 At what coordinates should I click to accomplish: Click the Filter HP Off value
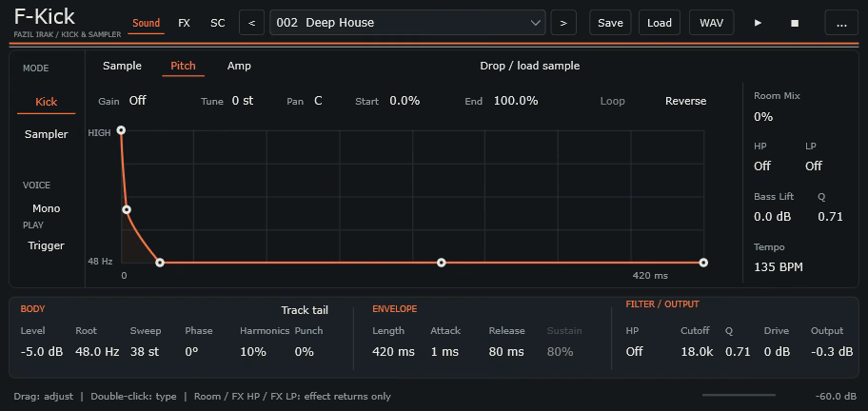635,352
